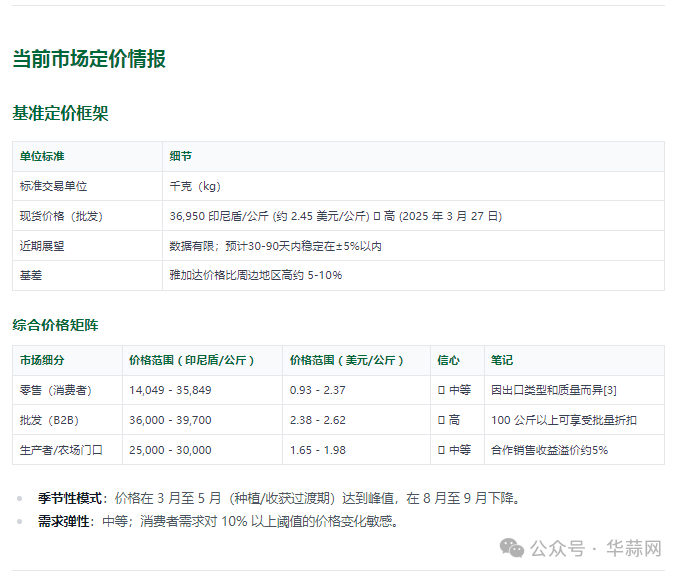Click the 价格范围（美元/公斤）header
Viewport: 683px width, 575px height.
pos(347,360)
